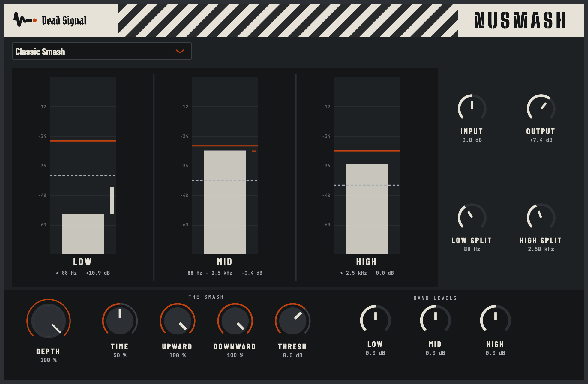The height and width of the screenshot is (384, 588).
Task: Click the 50 % time value
Action: tap(120, 355)
